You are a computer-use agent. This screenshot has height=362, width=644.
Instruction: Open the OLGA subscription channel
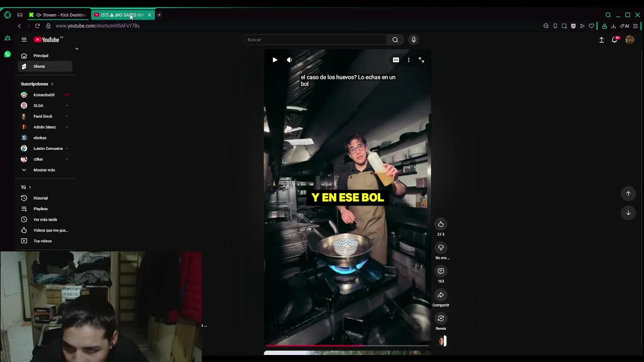point(45,106)
